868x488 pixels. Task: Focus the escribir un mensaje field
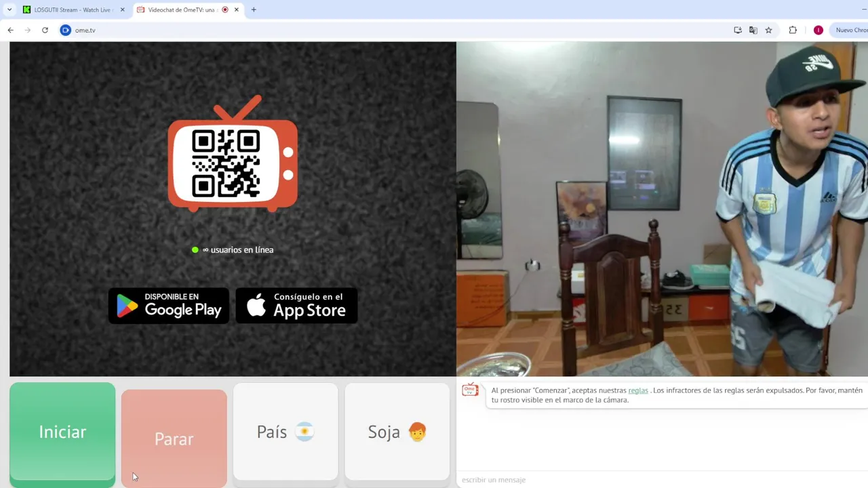[662, 480]
